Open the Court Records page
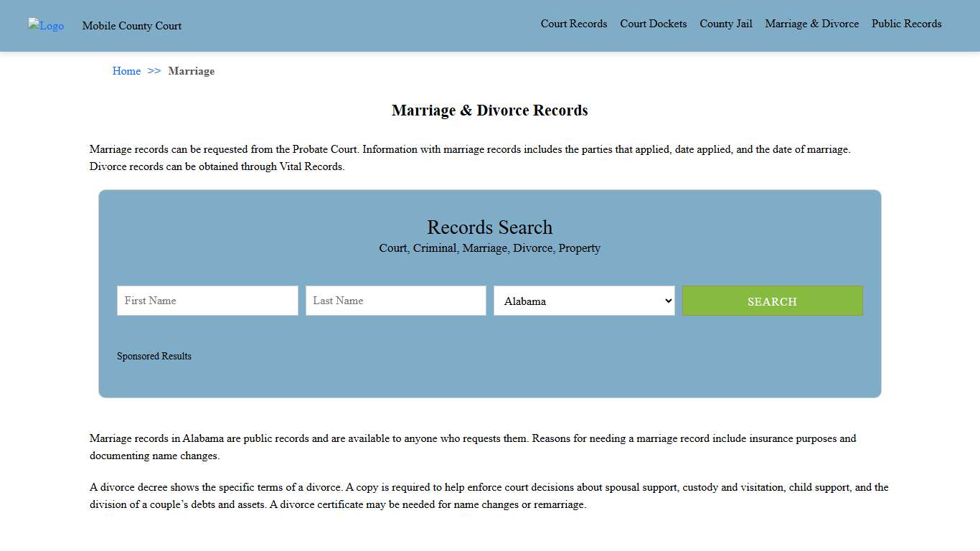The image size is (980, 551). point(573,24)
